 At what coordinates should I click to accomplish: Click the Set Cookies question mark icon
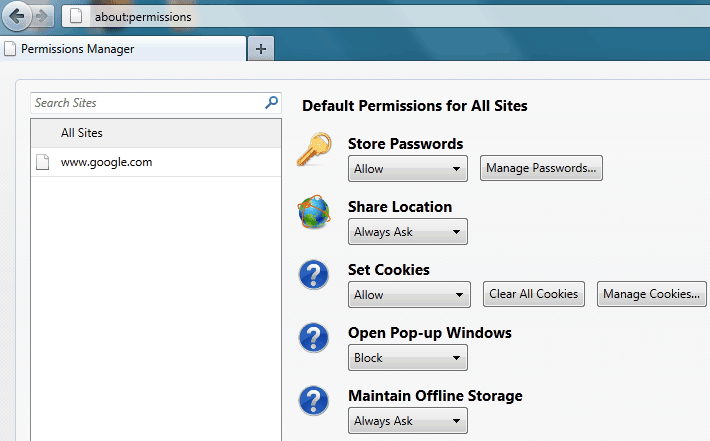tap(314, 274)
